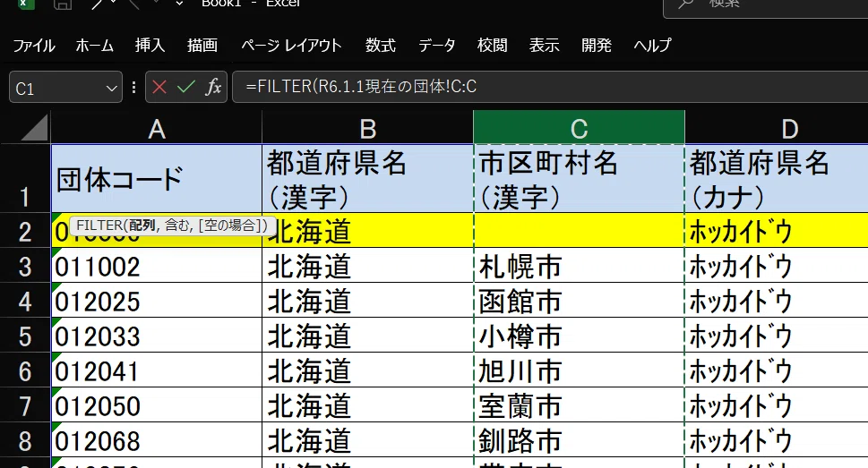Click header cell 団体コード

click(x=156, y=178)
